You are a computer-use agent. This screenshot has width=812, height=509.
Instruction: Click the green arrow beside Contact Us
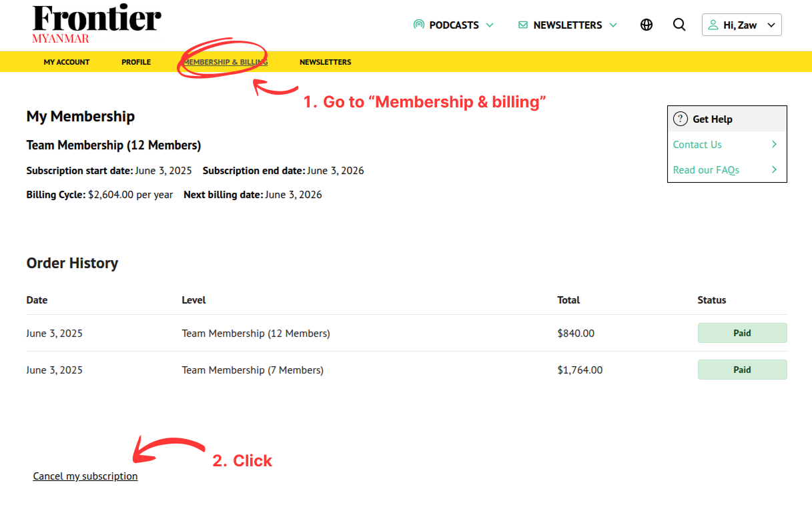(x=774, y=144)
